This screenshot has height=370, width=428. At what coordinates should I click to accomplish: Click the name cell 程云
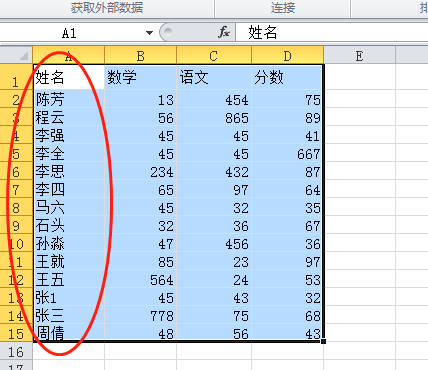(69, 117)
